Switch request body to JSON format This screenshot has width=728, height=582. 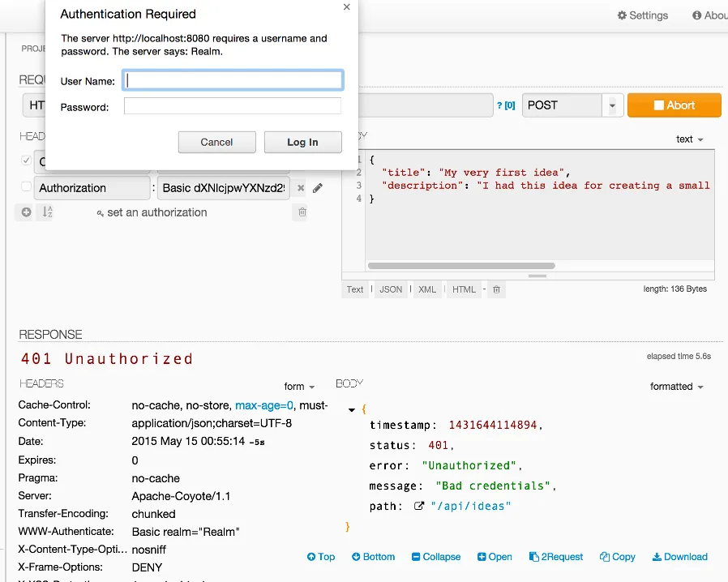pyautogui.click(x=391, y=289)
